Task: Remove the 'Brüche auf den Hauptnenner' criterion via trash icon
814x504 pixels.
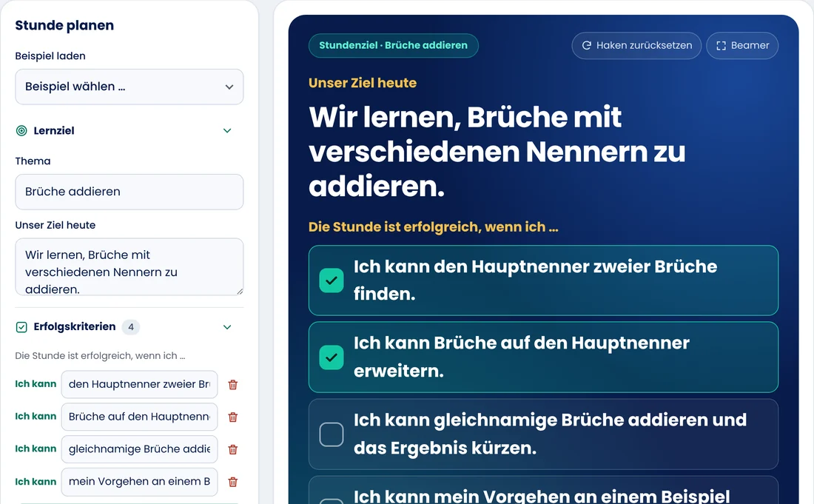Action: point(233,417)
